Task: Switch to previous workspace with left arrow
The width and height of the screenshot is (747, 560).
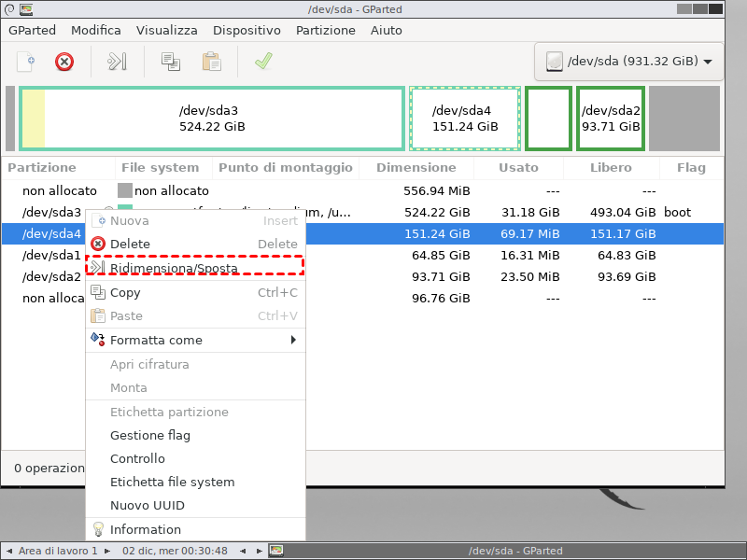Action: coord(9,551)
